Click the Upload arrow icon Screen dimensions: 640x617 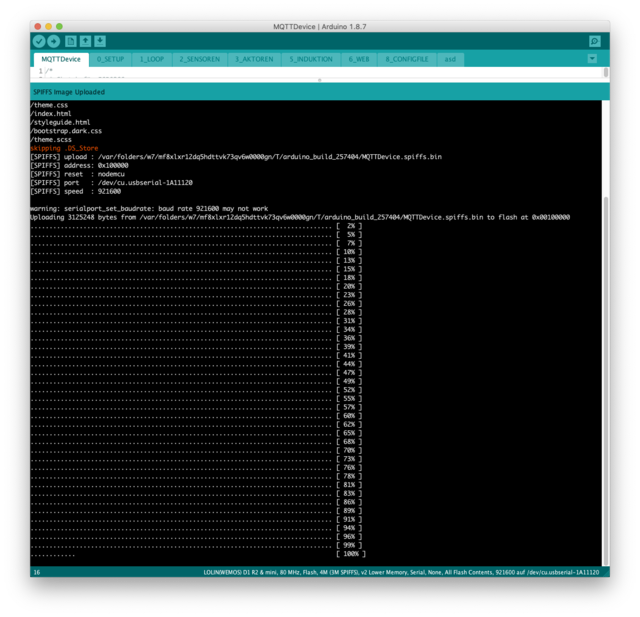[x=53, y=41]
